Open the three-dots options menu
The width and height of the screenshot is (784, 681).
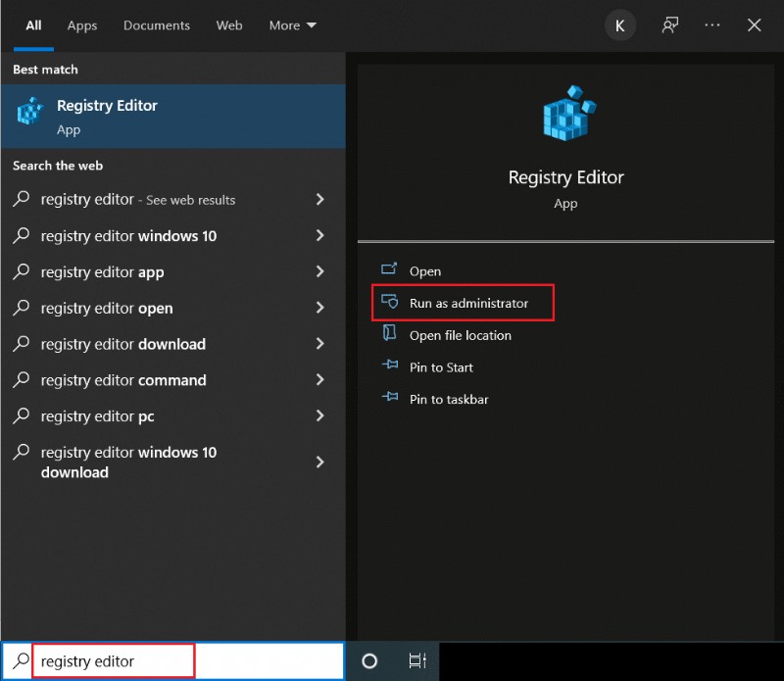point(712,25)
